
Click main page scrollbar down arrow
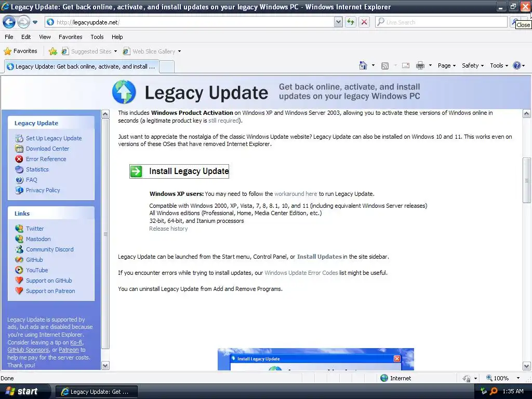coord(527,366)
